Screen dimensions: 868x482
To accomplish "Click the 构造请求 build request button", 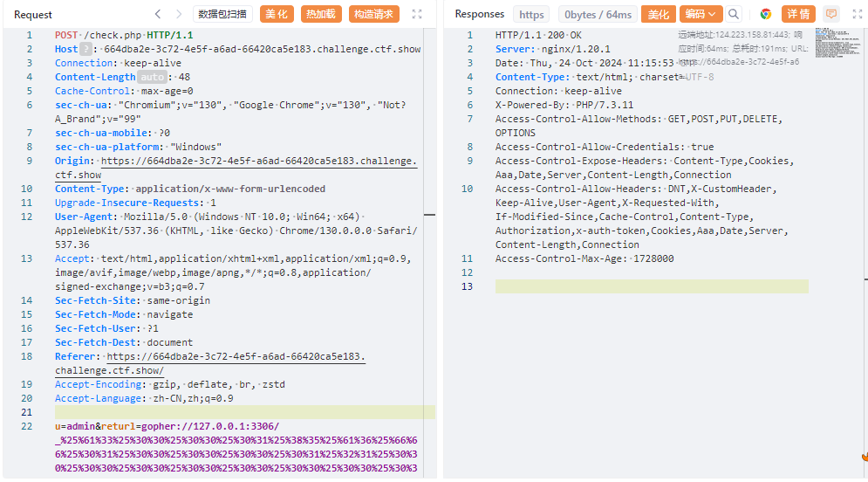I will pos(373,14).
